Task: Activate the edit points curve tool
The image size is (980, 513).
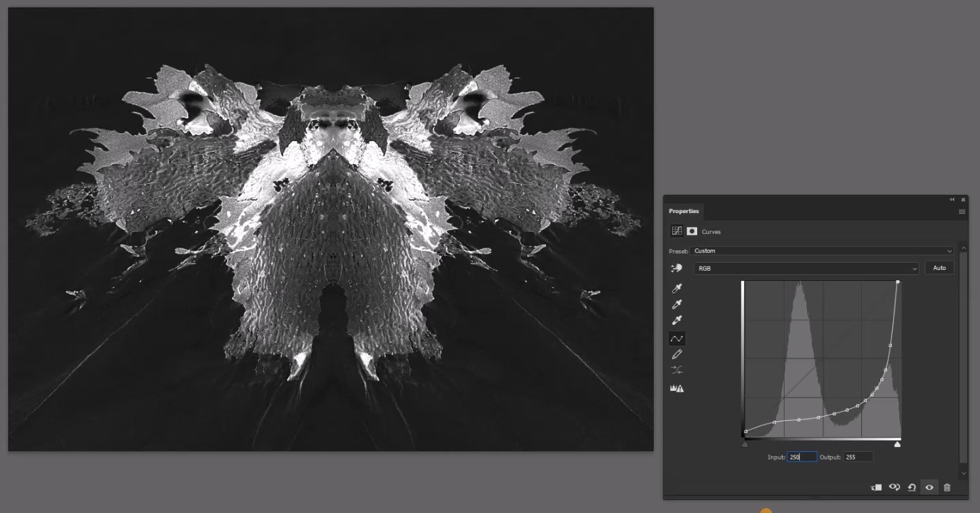Action: [x=676, y=338]
